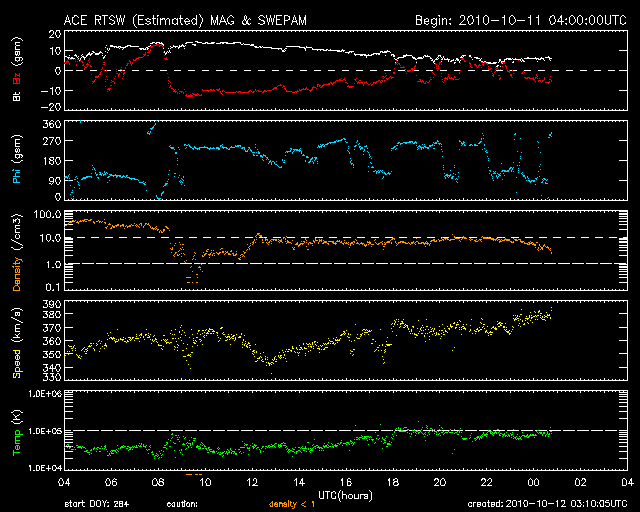Click the 'start DOY: 284' text
The image size is (640, 512).
tap(97, 504)
